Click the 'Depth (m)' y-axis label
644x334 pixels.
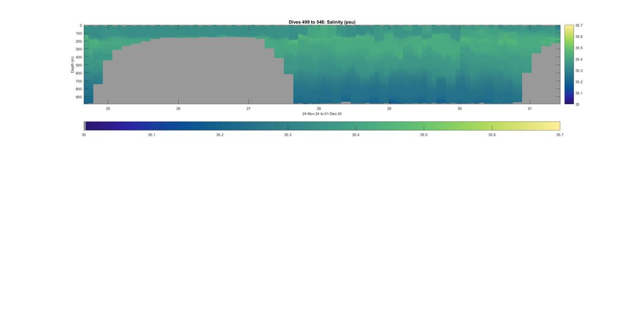[72, 64]
